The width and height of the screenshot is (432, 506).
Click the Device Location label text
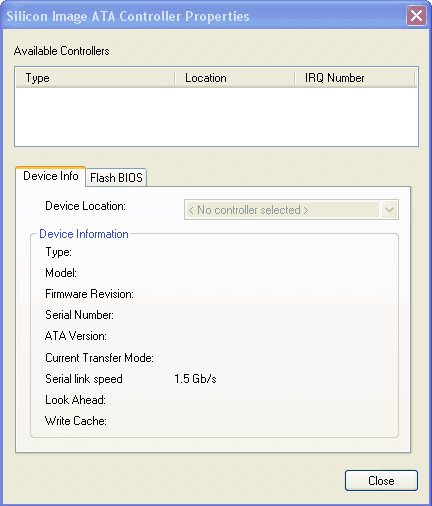pyautogui.click(x=85, y=206)
